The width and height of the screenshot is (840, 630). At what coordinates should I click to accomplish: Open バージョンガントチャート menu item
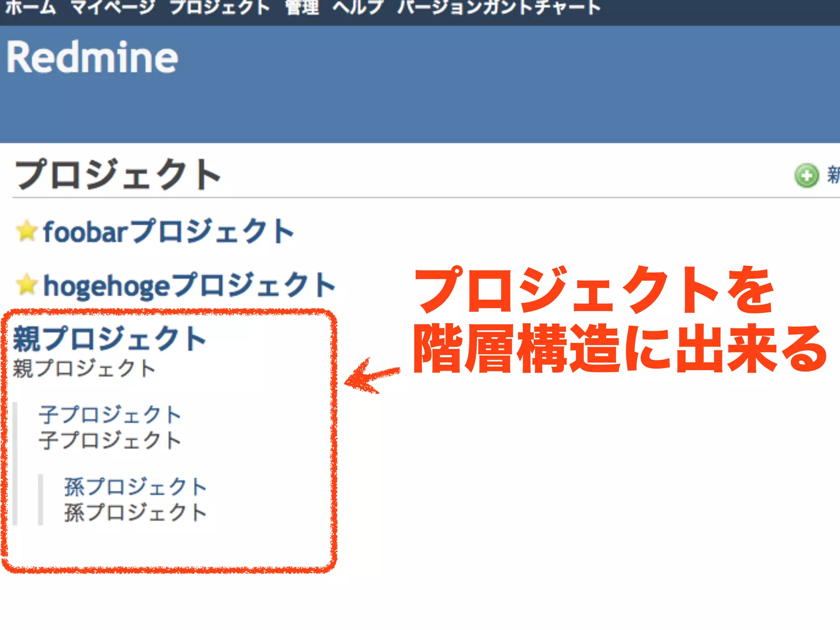(x=499, y=7)
